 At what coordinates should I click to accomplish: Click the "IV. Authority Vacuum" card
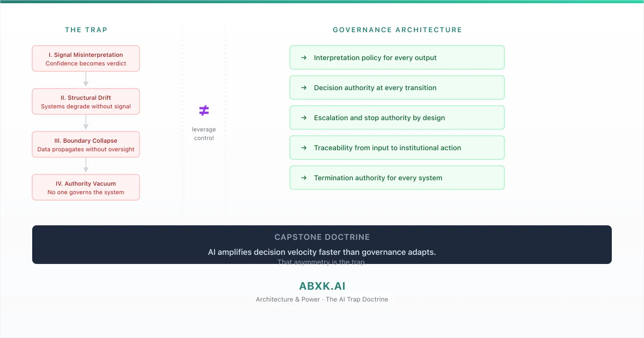tap(86, 187)
